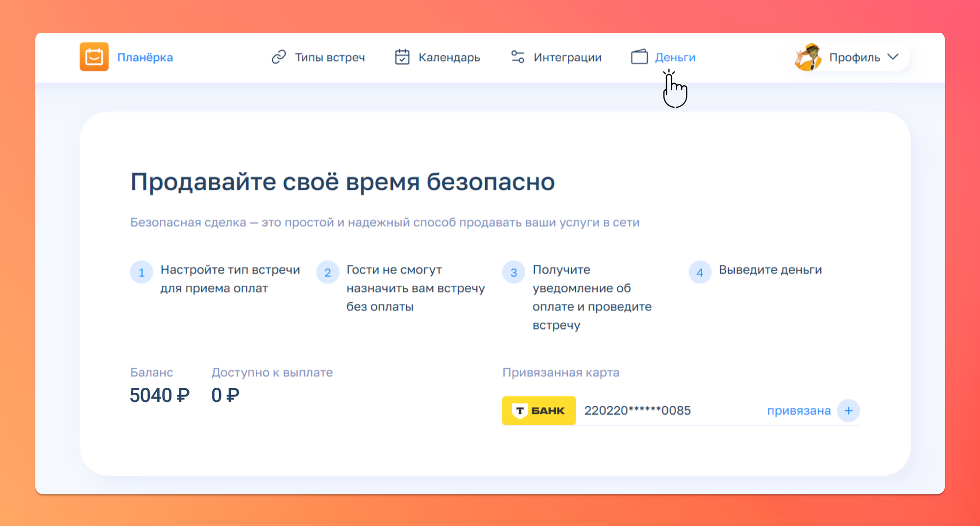Click the masked card number 220220******0085

[x=637, y=410]
